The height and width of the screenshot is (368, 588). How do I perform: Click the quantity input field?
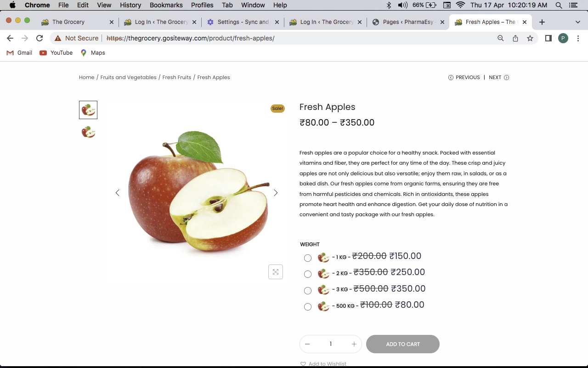pyautogui.click(x=331, y=344)
